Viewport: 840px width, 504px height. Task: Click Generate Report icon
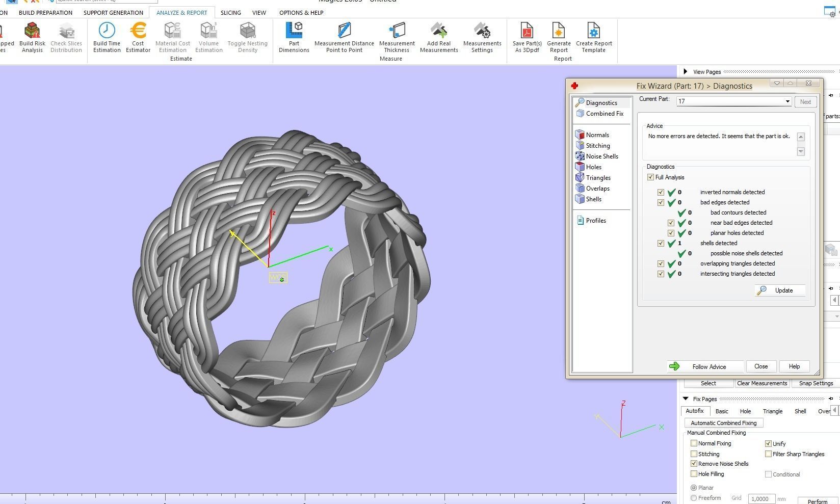[559, 37]
